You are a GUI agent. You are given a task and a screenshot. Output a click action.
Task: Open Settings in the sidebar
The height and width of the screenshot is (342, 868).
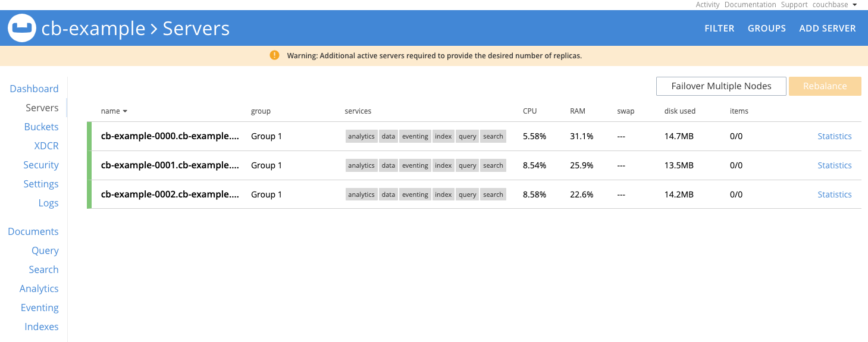(41, 184)
